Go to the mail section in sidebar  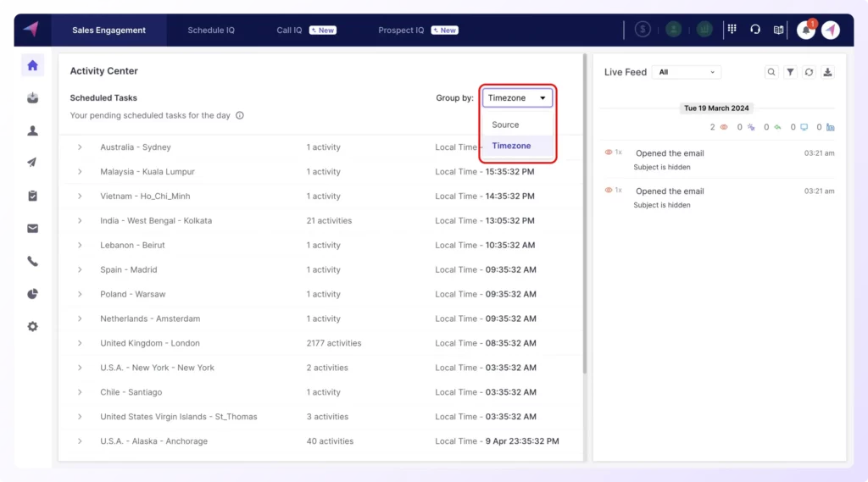point(32,229)
